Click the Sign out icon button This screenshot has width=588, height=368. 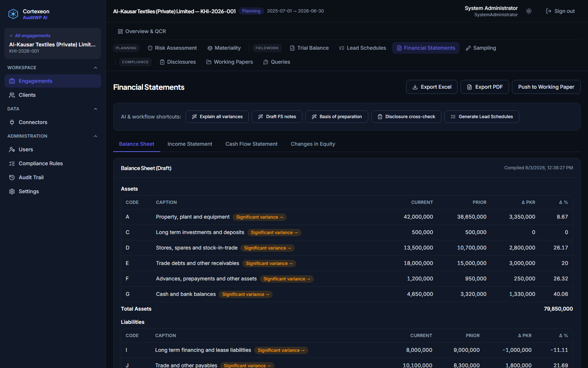(x=560, y=11)
